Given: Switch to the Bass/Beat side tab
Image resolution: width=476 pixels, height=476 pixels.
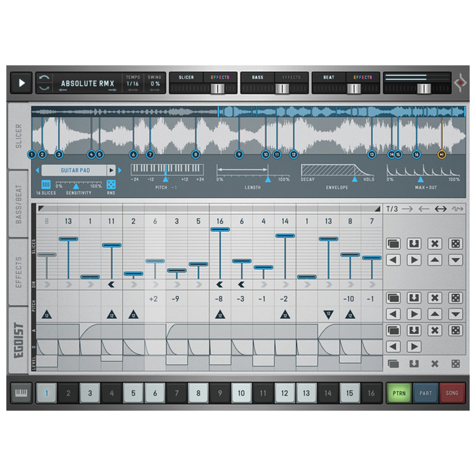Looking at the screenshot, I should point(19,204).
